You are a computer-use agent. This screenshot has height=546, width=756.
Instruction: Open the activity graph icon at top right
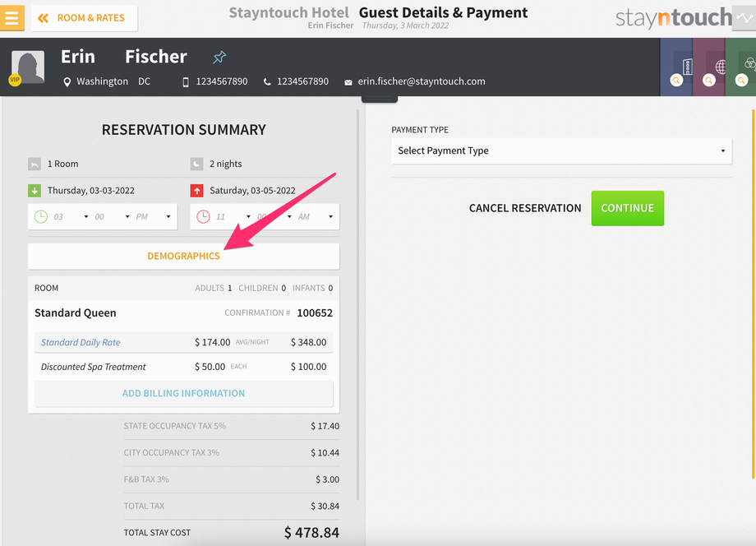[744, 18]
